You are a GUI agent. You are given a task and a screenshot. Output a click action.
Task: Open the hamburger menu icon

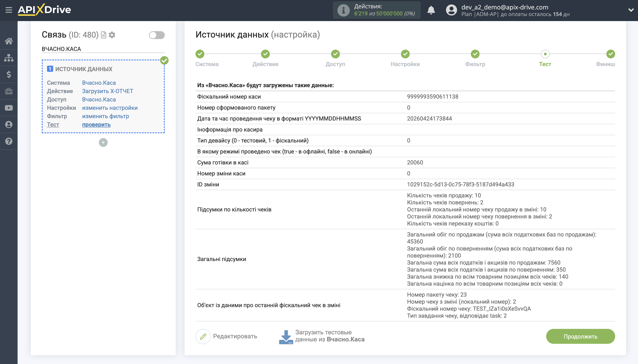pyautogui.click(x=9, y=10)
